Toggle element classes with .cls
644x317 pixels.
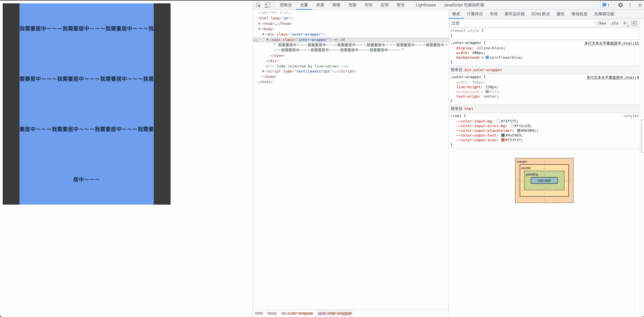pyautogui.click(x=614, y=23)
